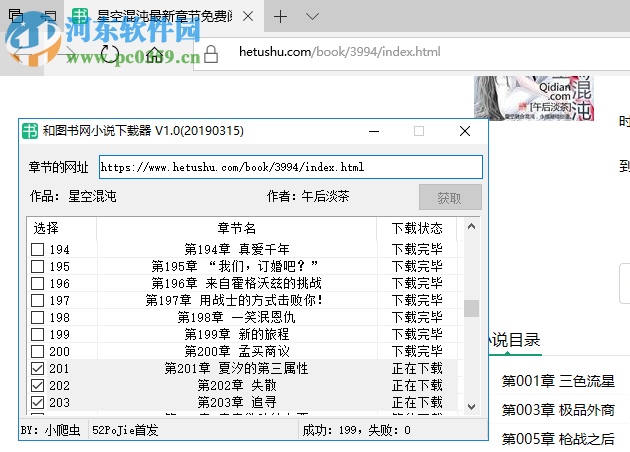Click the downloader window's green app icon
The width and height of the screenshot is (630, 452).
pos(30,131)
